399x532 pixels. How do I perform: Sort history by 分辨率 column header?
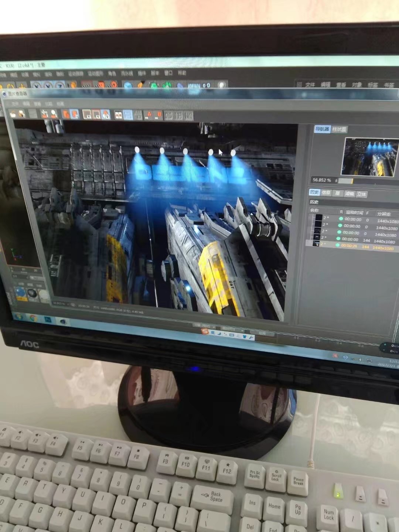click(383, 214)
